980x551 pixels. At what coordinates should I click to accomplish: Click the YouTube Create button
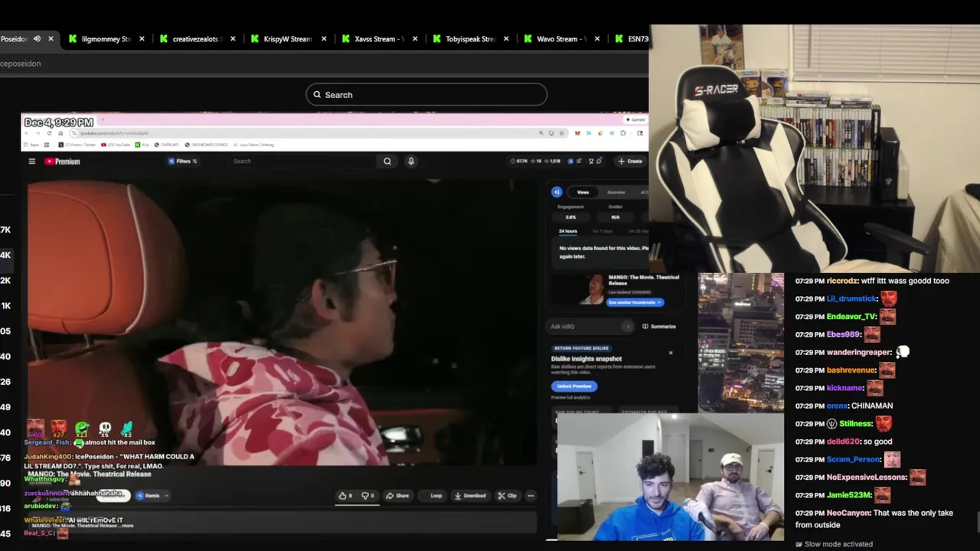630,161
